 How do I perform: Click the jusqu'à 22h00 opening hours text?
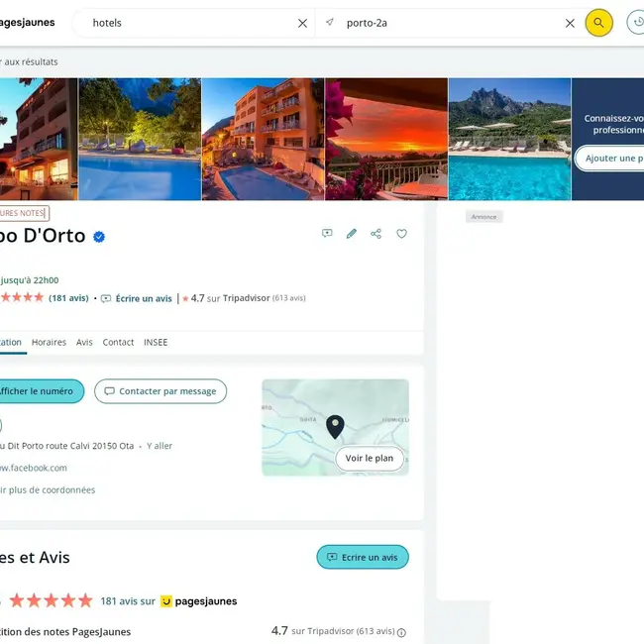tap(30, 280)
